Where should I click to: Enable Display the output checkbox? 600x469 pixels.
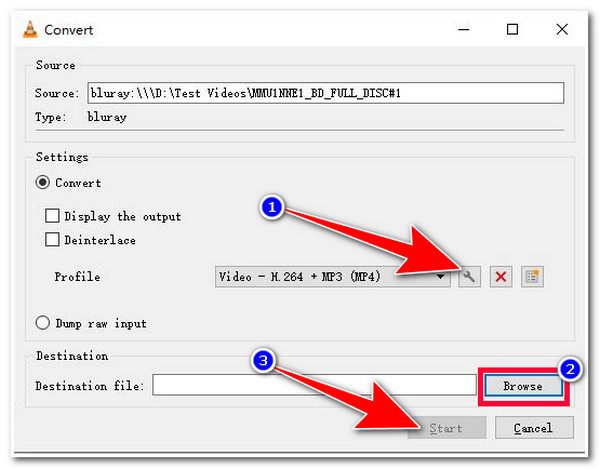(52, 216)
